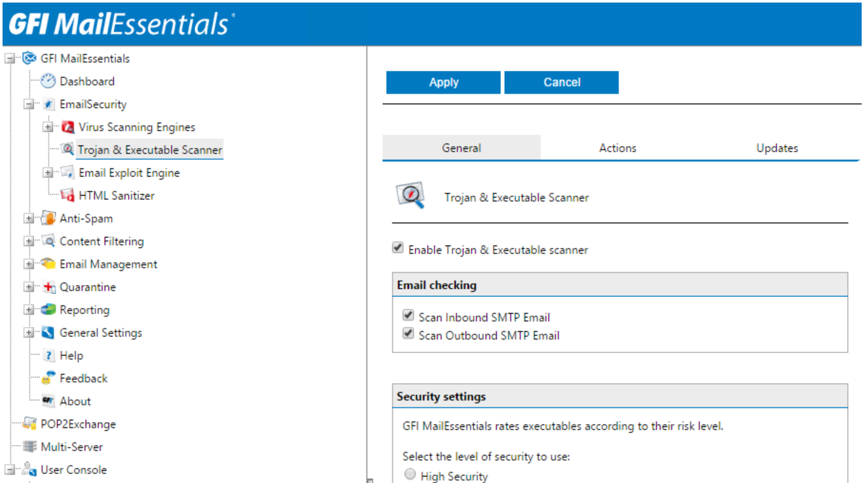
Task: Switch to the Actions tab
Action: (x=617, y=148)
